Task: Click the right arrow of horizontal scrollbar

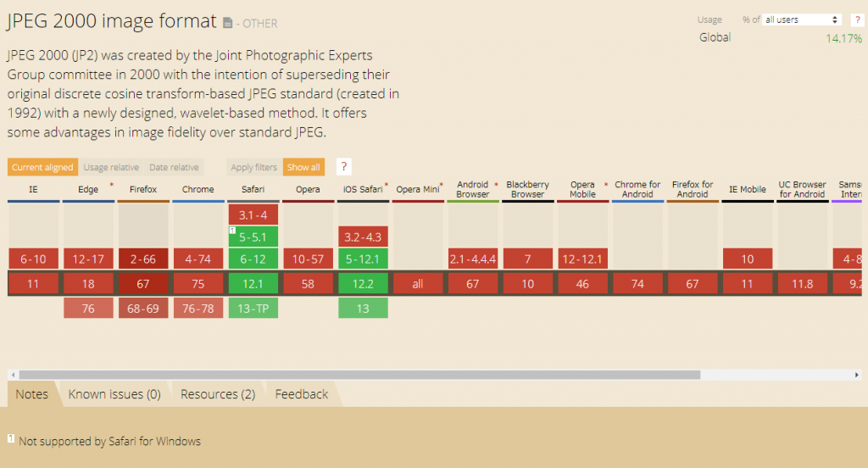Action: click(856, 375)
